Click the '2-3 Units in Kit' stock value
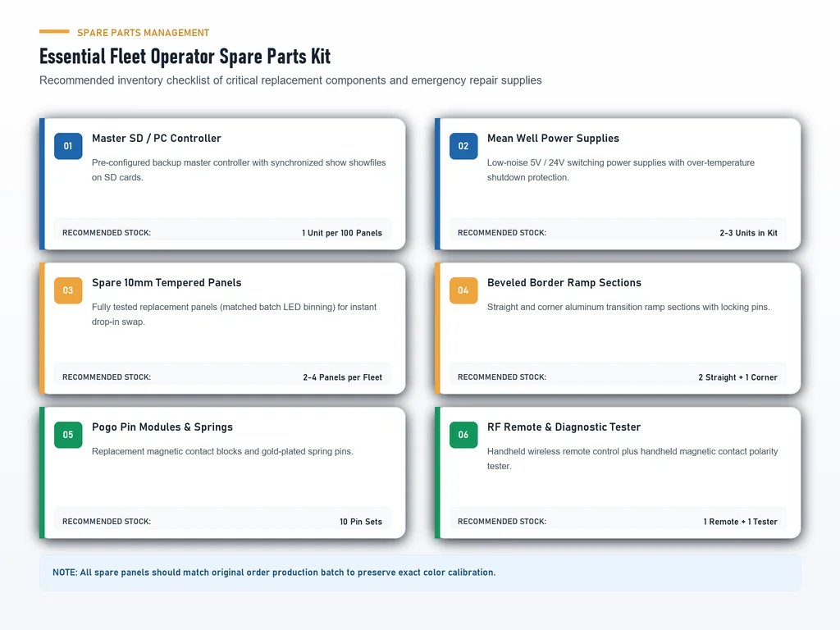 click(x=748, y=233)
